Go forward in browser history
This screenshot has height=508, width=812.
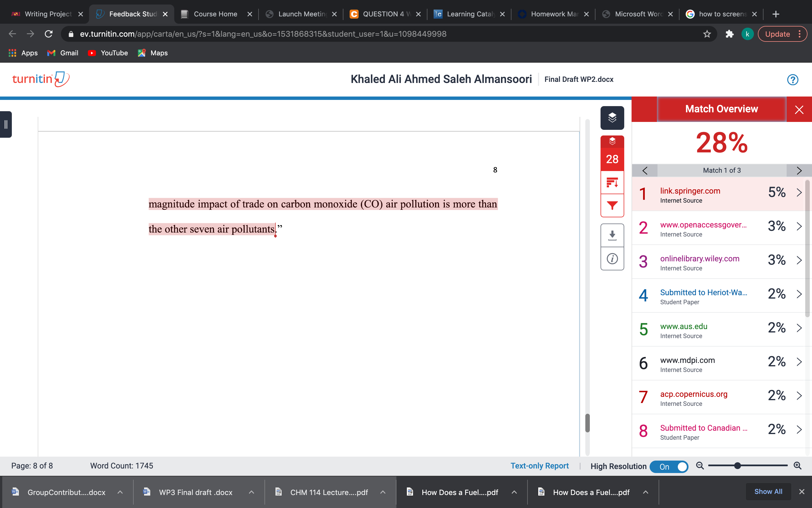click(30, 34)
